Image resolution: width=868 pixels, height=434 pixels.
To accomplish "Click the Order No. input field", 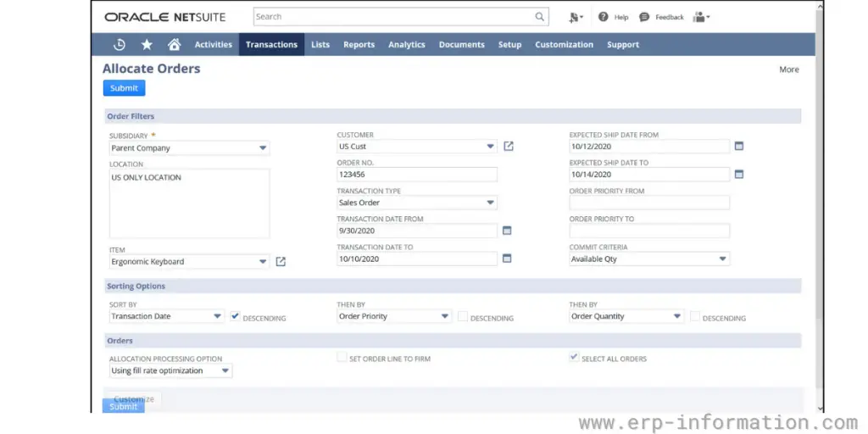I will (x=416, y=175).
